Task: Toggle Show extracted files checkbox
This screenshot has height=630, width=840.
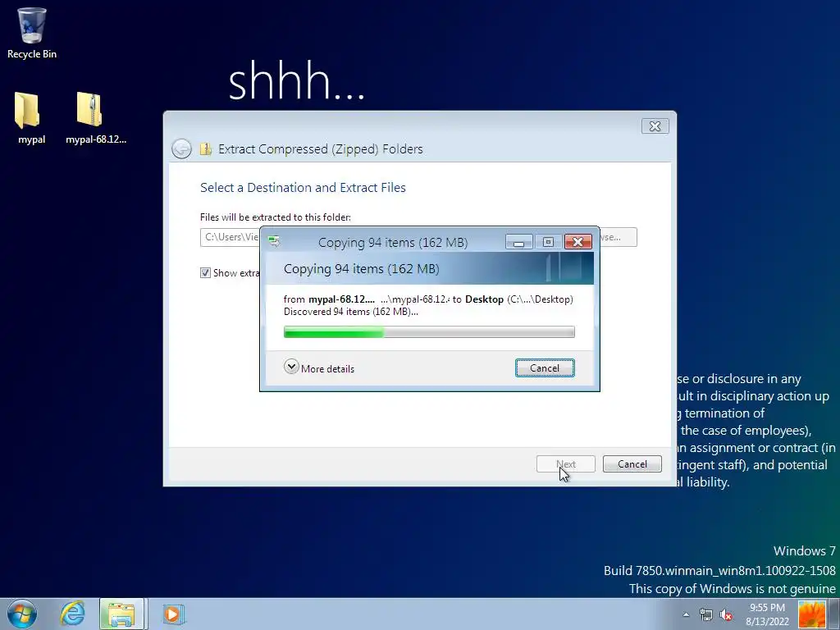Action: click(x=205, y=272)
